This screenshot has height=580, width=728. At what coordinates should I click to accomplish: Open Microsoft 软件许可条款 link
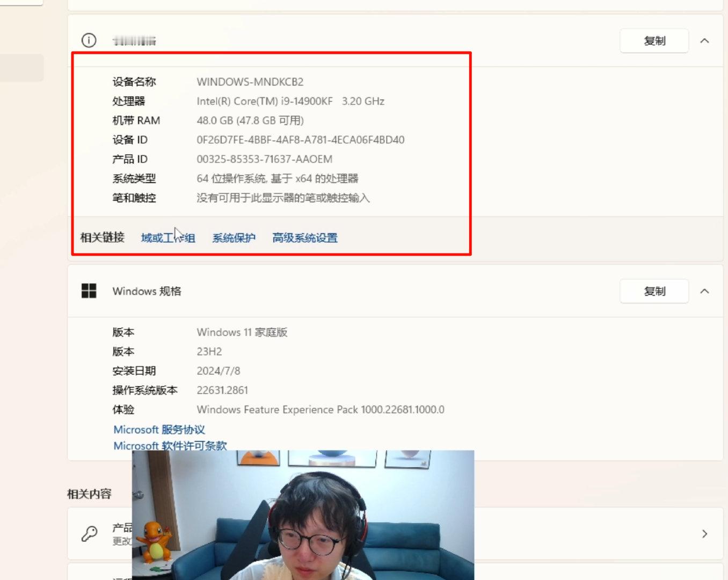170,446
